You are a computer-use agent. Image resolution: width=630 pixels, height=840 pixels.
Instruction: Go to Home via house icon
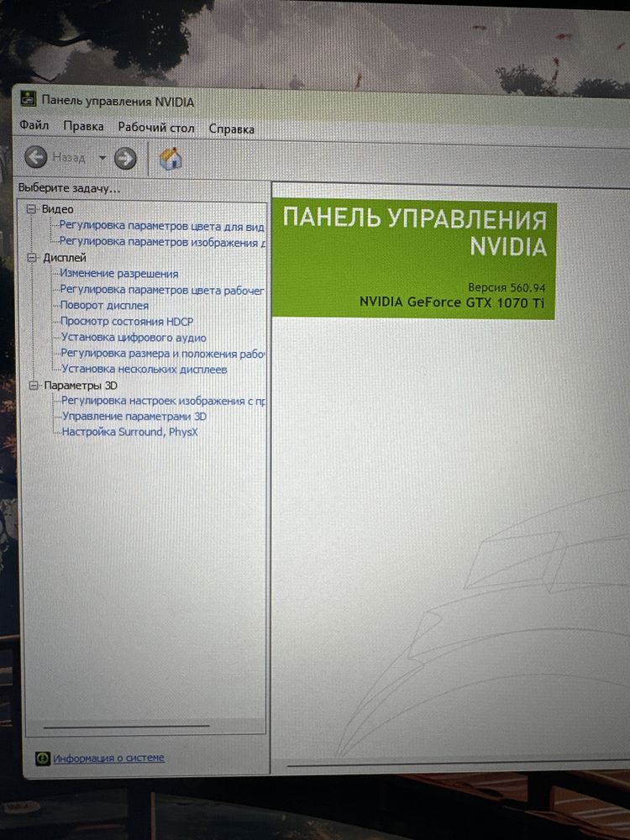[171, 159]
